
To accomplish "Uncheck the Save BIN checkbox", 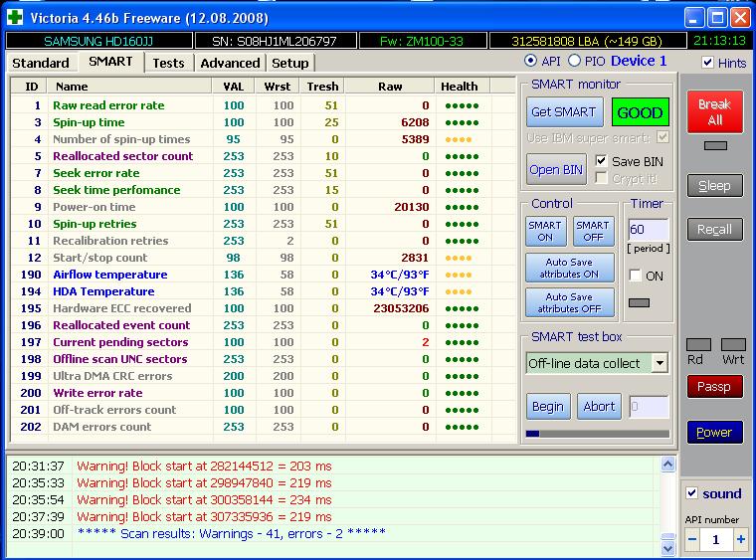I will [x=601, y=161].
